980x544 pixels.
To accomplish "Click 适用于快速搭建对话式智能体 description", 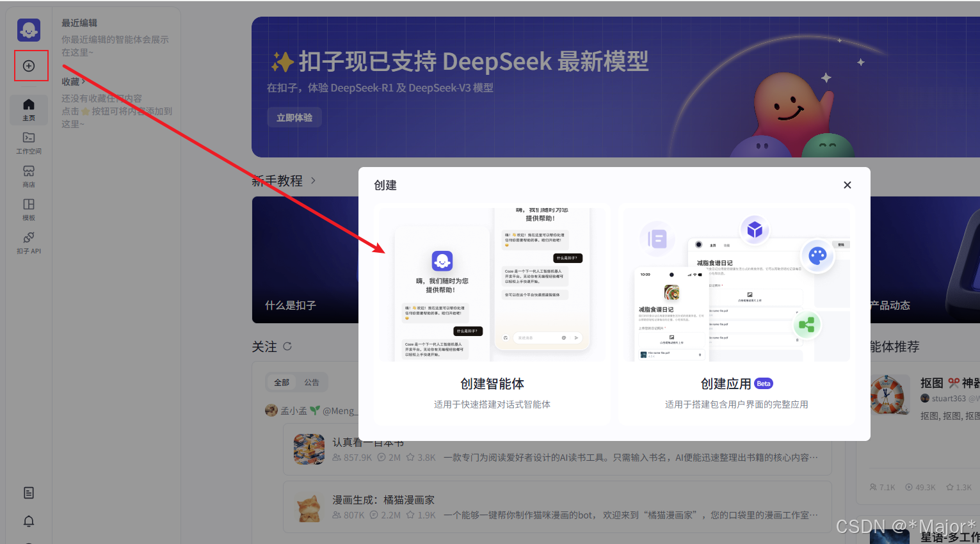I will (x=492, y=404).
